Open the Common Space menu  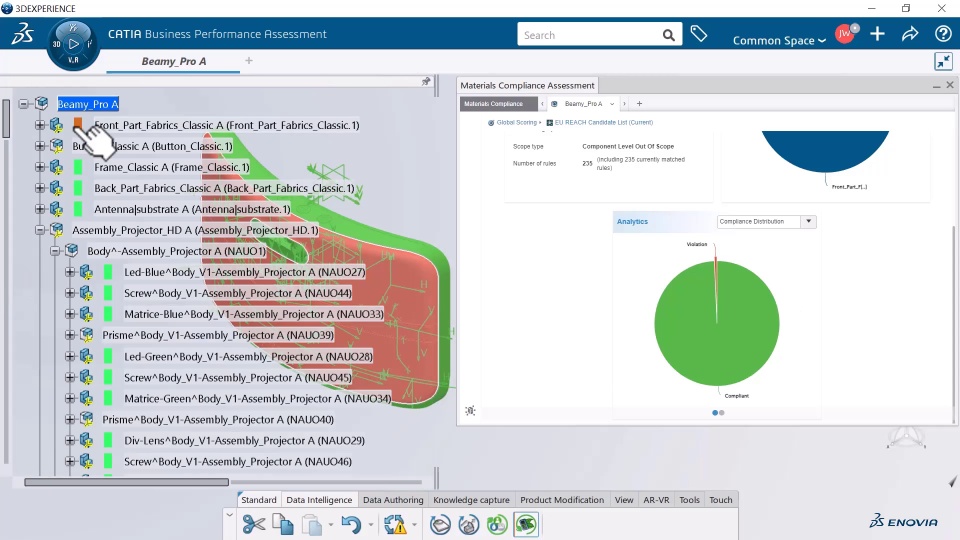pyautogui.click(x=779, y=40)
